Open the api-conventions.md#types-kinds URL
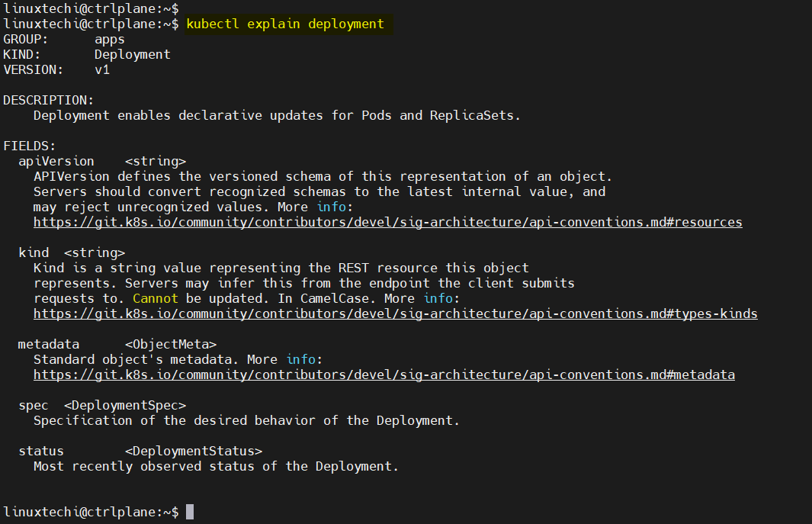812x524 pixels. coord(396,314)
